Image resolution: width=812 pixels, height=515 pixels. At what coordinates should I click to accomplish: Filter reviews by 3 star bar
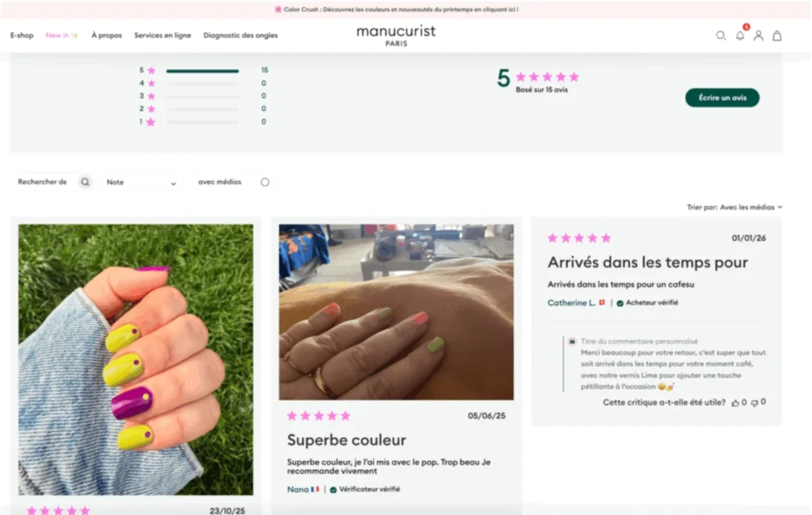pyautogui.click(x=202, y=96)
